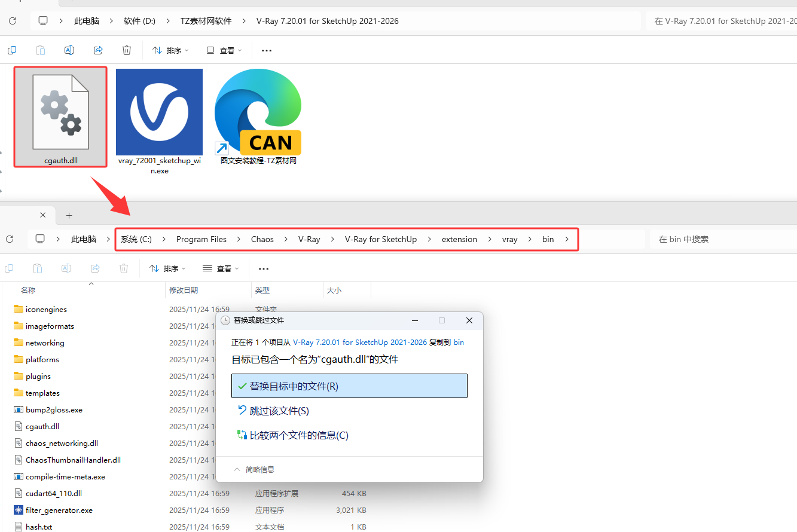Click the file icon of hash.txt
Image resolution: width=797 pixels, height=532 pixels.
(18, 527)
